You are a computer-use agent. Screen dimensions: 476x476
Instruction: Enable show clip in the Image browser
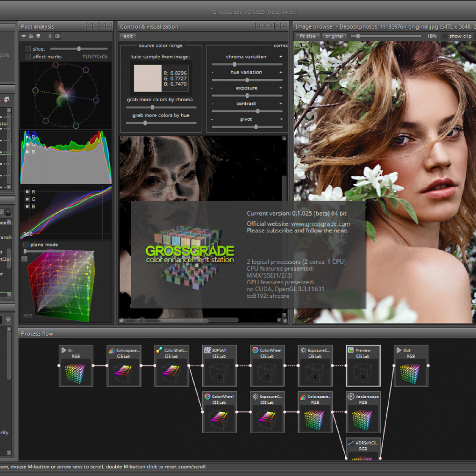coord(444,36)
